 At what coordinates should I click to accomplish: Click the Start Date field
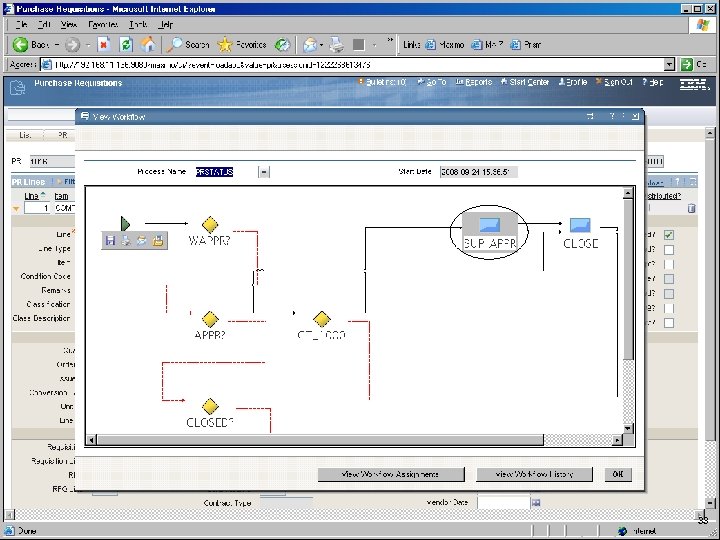pos(478,172)
